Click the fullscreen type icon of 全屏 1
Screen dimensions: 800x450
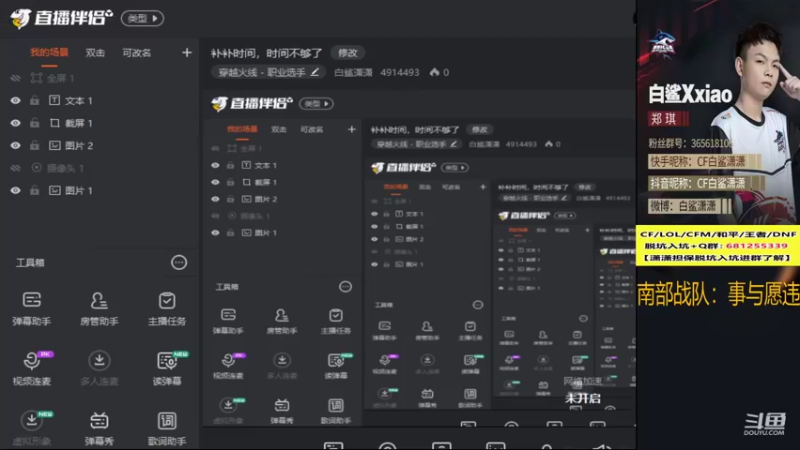pyautogui.click(x=36, y=78)
